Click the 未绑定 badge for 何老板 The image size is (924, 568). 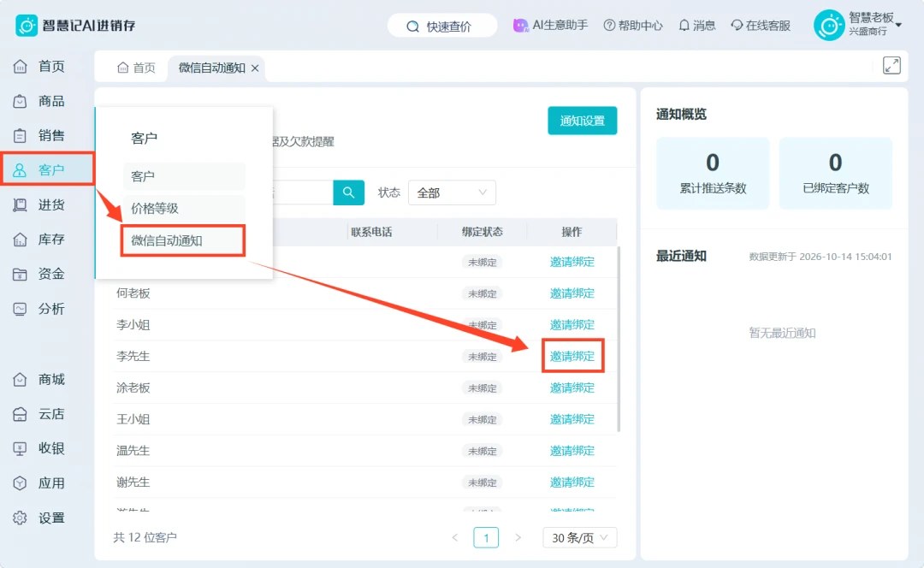click(x=482, y=293)
